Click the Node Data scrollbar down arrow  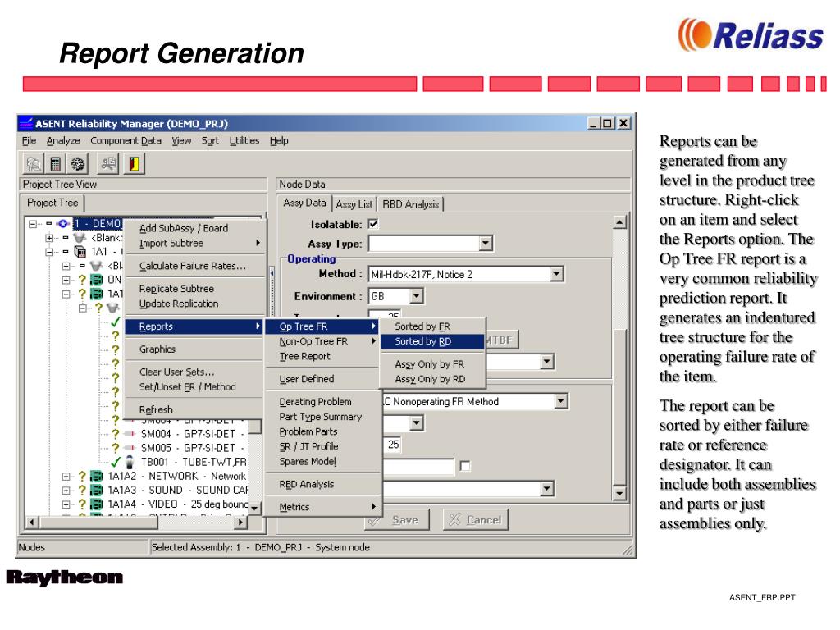(x=619, y=493)
